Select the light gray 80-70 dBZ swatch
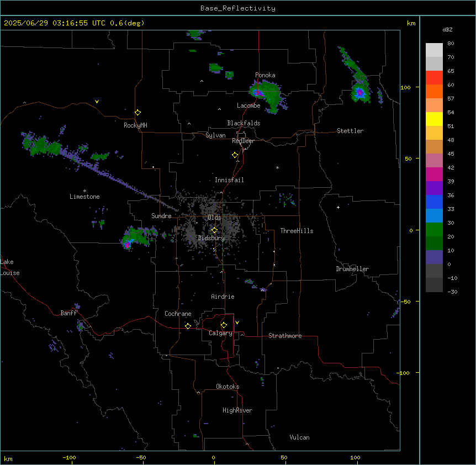The height and width of the screenshot is (465, 476). [434, 50]
